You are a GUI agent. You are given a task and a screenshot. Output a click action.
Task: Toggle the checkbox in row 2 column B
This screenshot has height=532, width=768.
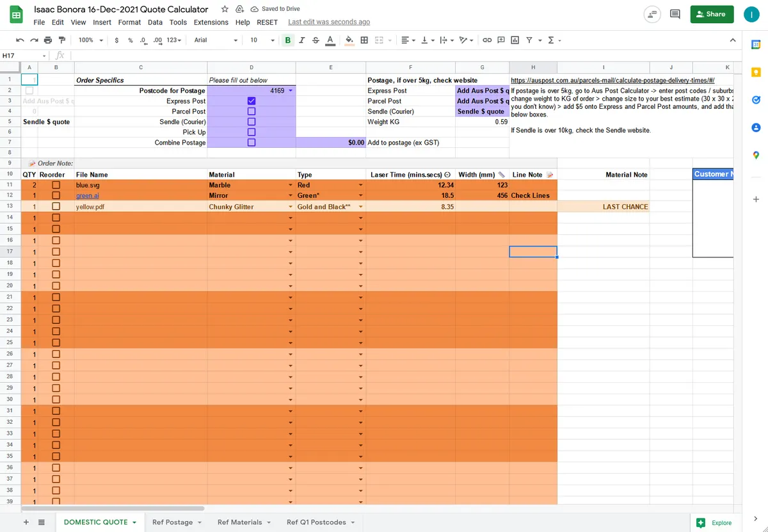(x=29, y=91)
